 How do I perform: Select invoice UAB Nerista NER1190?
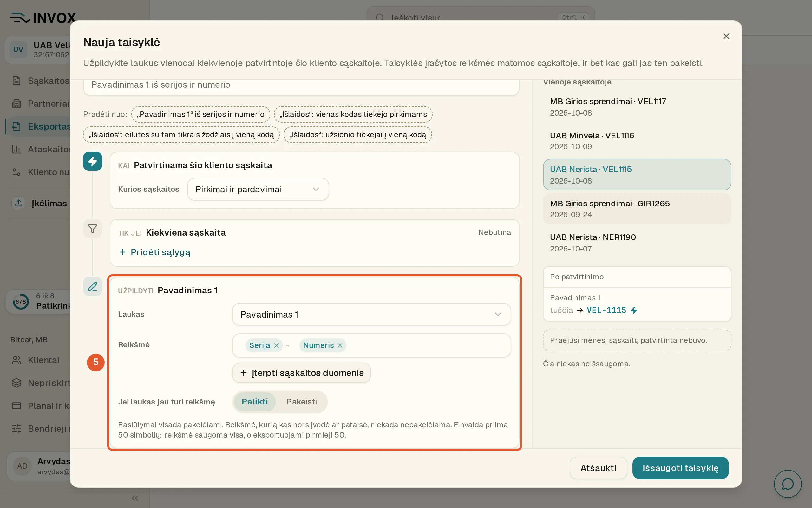[637, 243]
